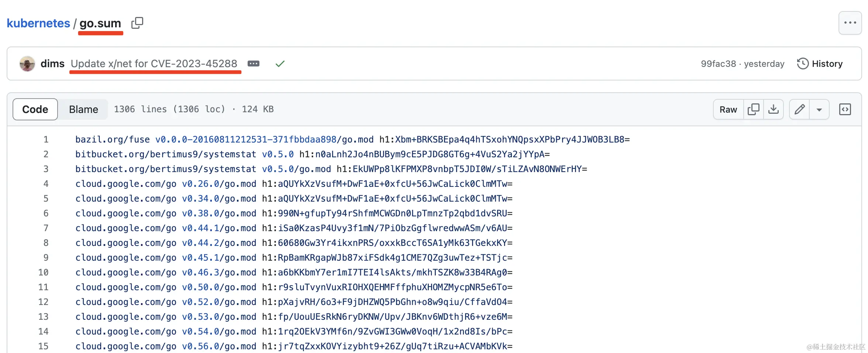This screenshot has height=353, width=868.
Task: Click line number 3 in the gutter
Action: (45, 169)
